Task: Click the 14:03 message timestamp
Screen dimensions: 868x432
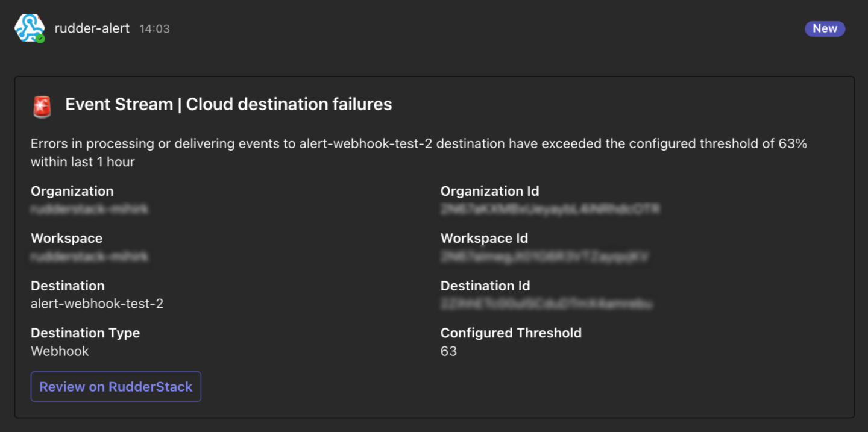Action: 154,29
